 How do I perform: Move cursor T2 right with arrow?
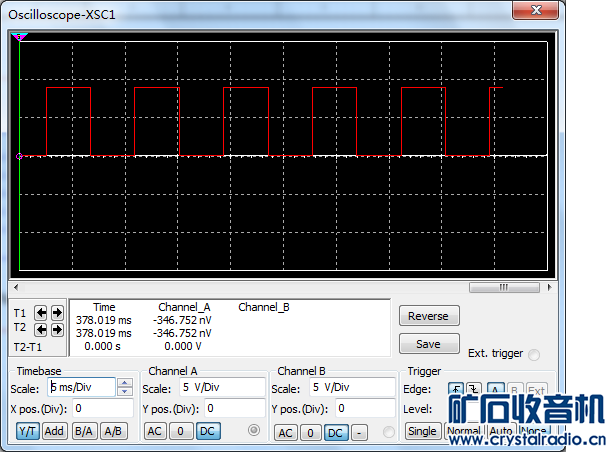(57, 330)
